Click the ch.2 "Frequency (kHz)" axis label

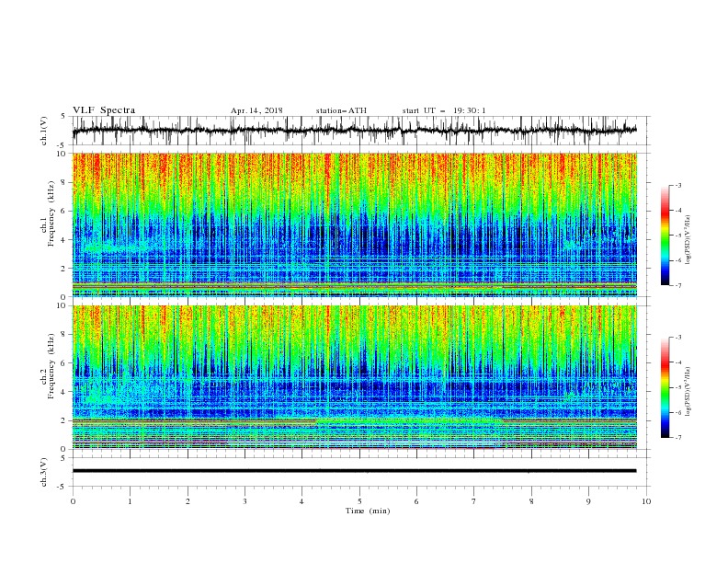coord(51,366)
